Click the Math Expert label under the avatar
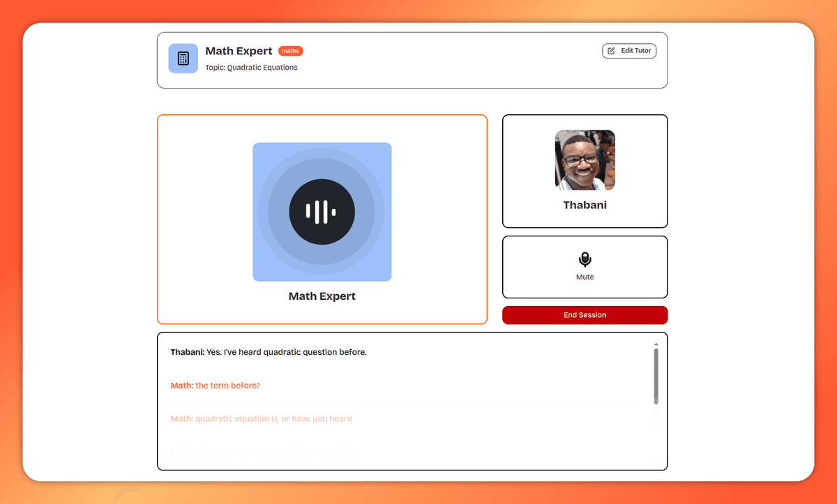Image resolution: width=837 pixels, height=504 pixels. (x=322, y=296)
